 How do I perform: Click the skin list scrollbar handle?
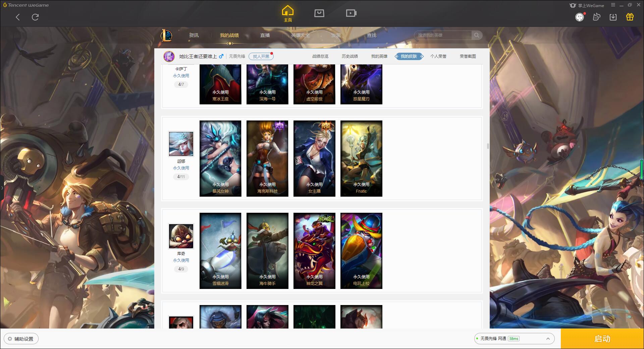pos(488,146)
